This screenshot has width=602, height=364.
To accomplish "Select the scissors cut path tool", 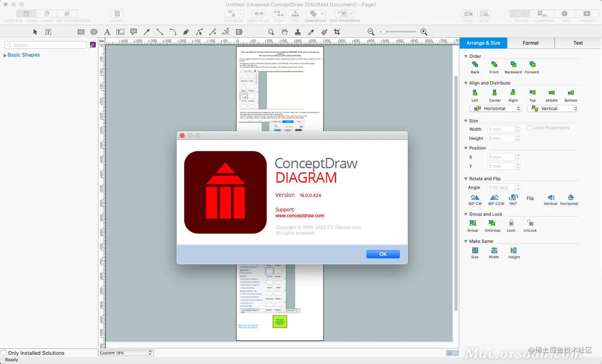I will pos(226,32).
